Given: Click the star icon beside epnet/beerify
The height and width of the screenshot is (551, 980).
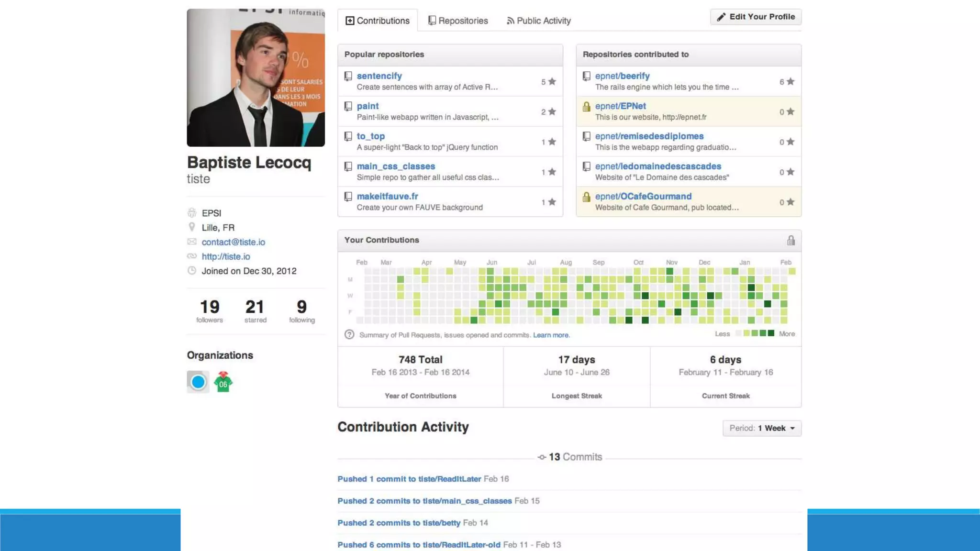Looking at the screenshot, I should click(790, 82).
